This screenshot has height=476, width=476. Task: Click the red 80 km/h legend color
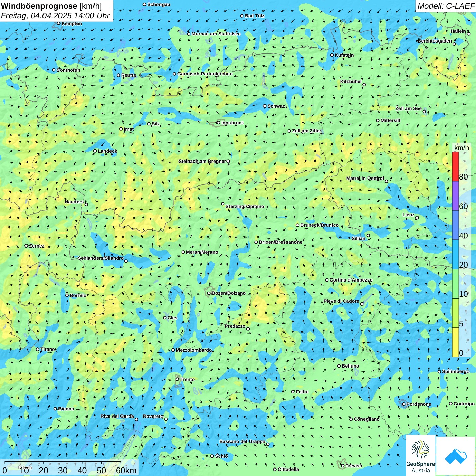click(455, 166)
